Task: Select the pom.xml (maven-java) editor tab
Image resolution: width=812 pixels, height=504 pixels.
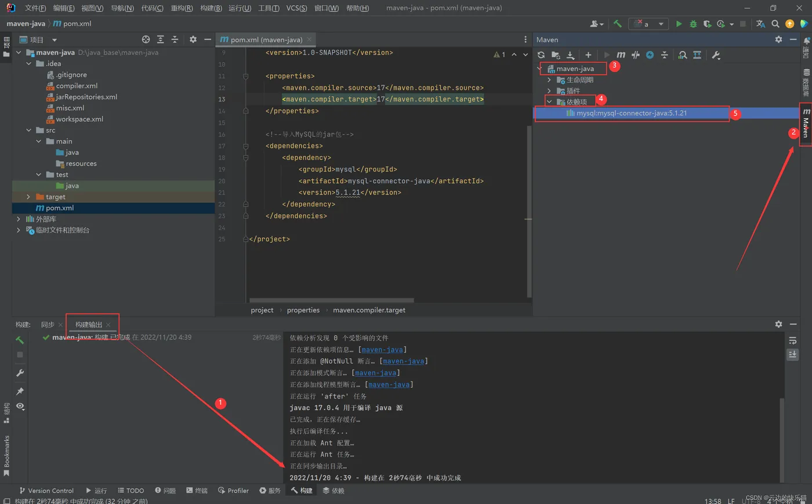Action: 266,40
